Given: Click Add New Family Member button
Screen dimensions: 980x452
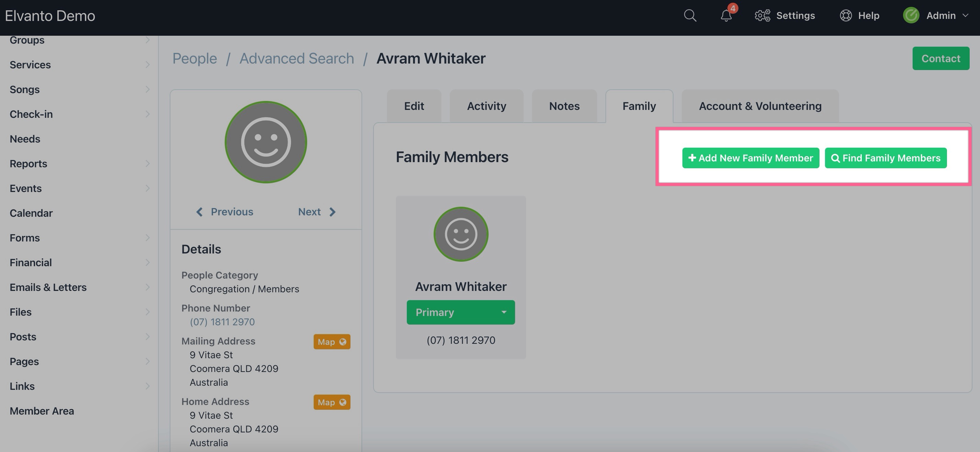Looking at the screenshot, I should point(750,158).
